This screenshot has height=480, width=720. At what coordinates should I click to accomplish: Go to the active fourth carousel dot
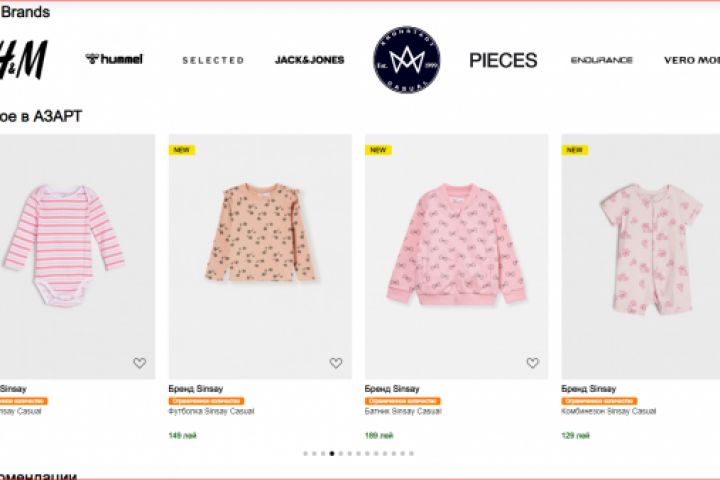coord(332,453)
